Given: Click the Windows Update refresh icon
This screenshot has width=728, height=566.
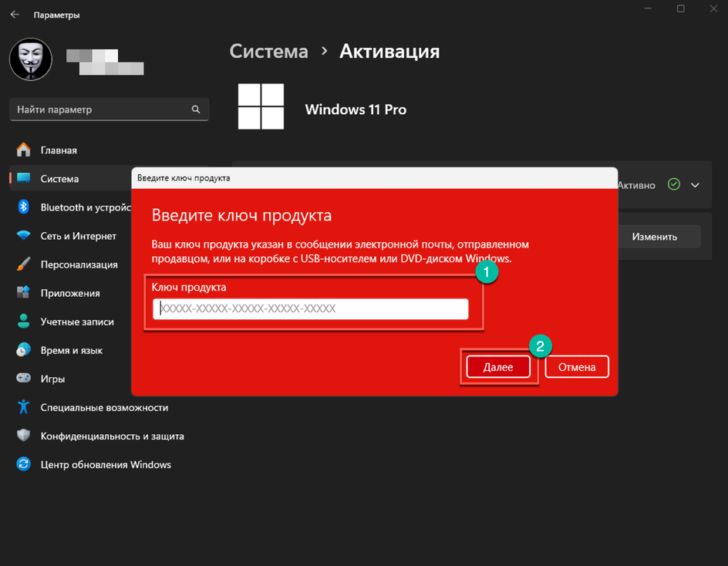Looking at the screenshot, I should click(23, 464).
